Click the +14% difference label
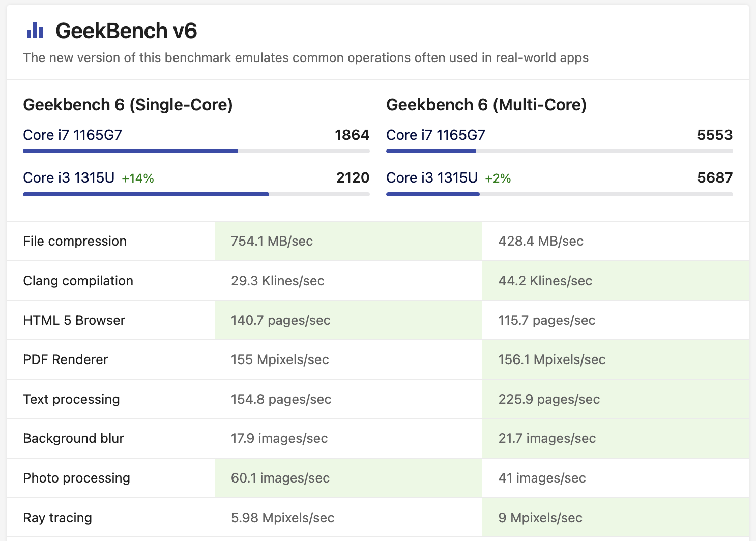The image size is (756, 541). click(x=138, y=178)
